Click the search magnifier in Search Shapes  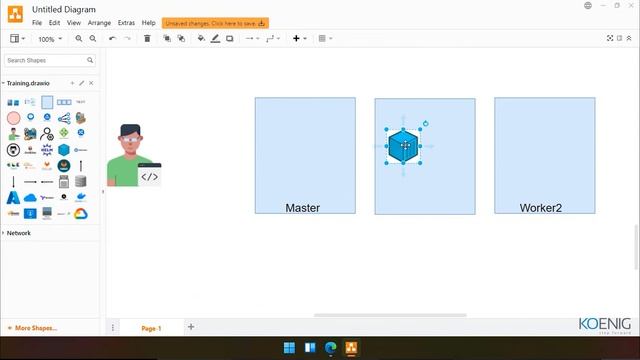click(90, 60)
